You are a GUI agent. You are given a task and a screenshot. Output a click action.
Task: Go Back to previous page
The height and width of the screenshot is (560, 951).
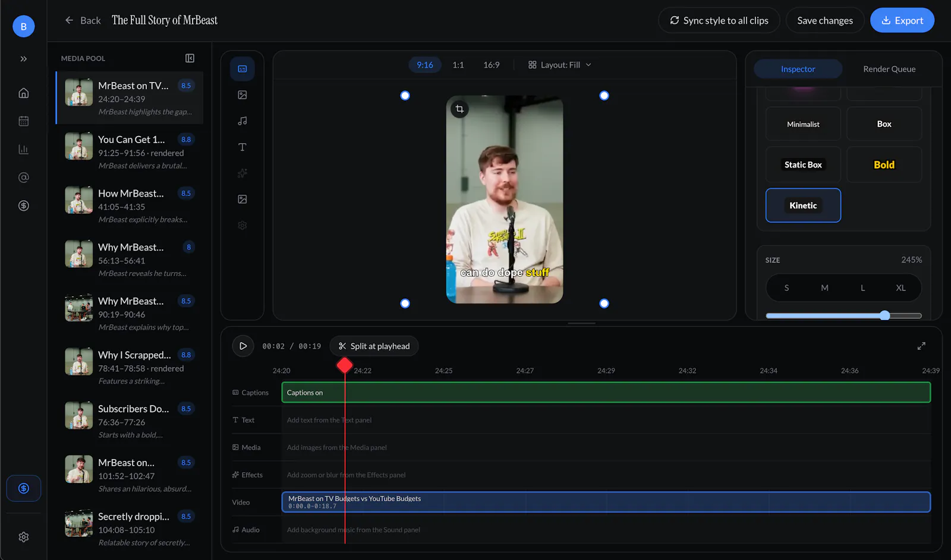(x=83, y=20)
